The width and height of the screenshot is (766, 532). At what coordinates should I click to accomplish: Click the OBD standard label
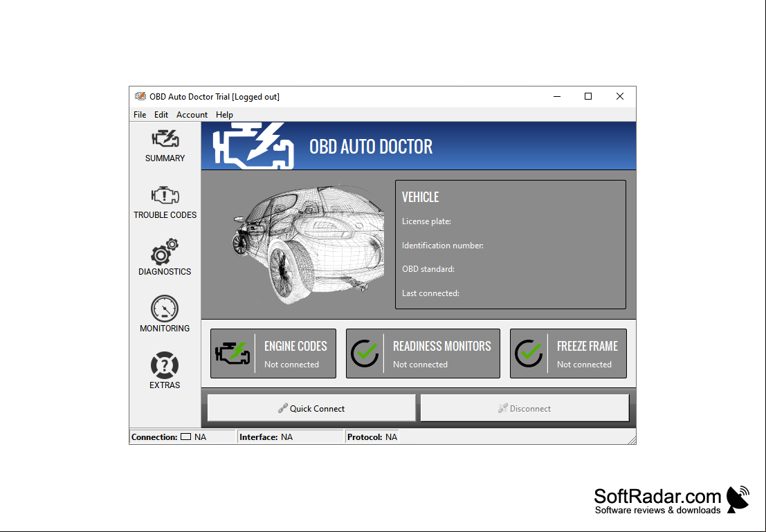(428, 268)
